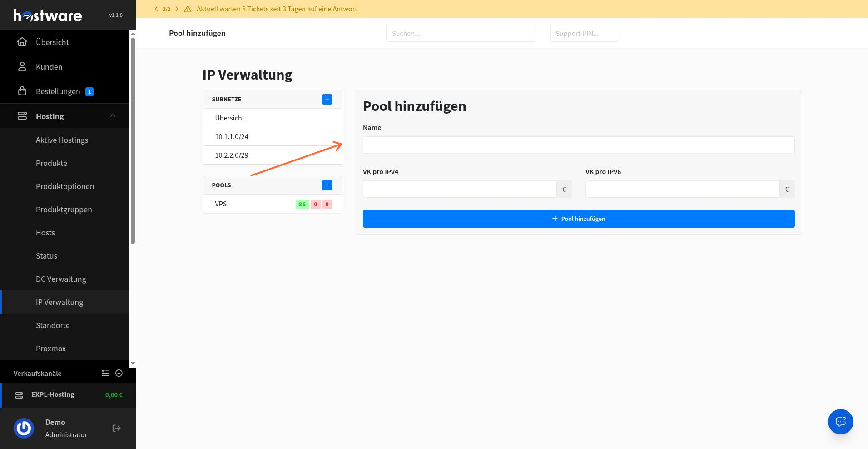The height and width of the screenshot is (449, 868).
Task: Go to next notification arrow
Action: (177, 9)
